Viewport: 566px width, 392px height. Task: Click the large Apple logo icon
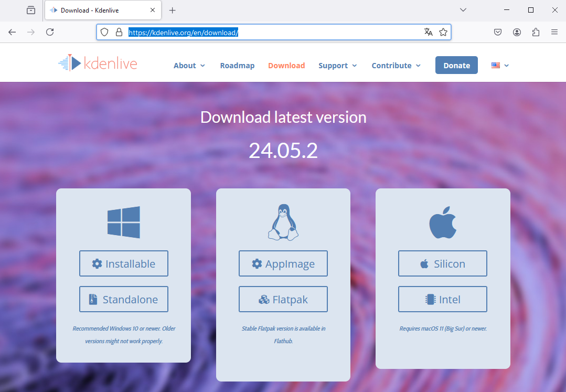click(443, 223)
